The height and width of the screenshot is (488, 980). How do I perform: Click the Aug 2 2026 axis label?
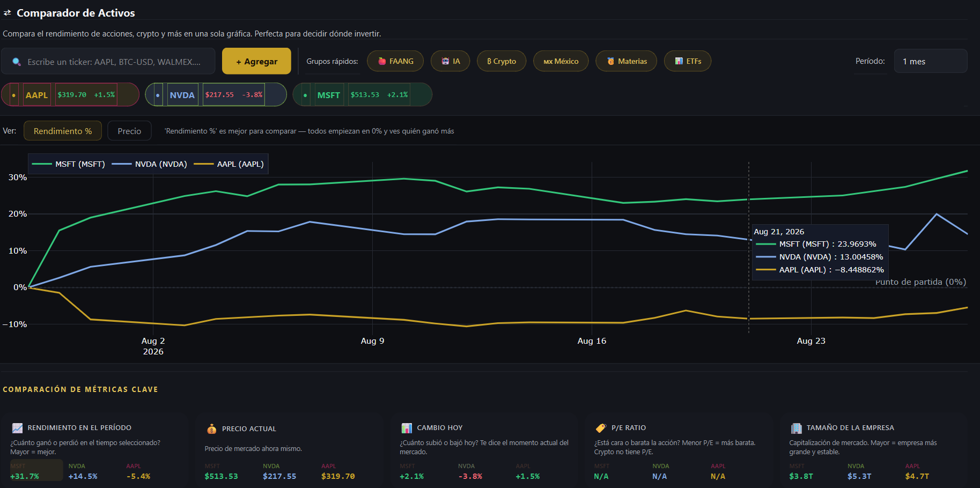tap(153, 346)
